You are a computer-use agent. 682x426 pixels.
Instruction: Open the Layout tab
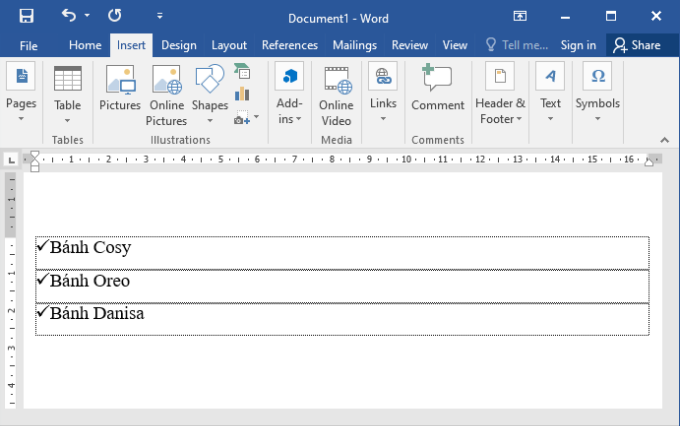coord(229,45)
